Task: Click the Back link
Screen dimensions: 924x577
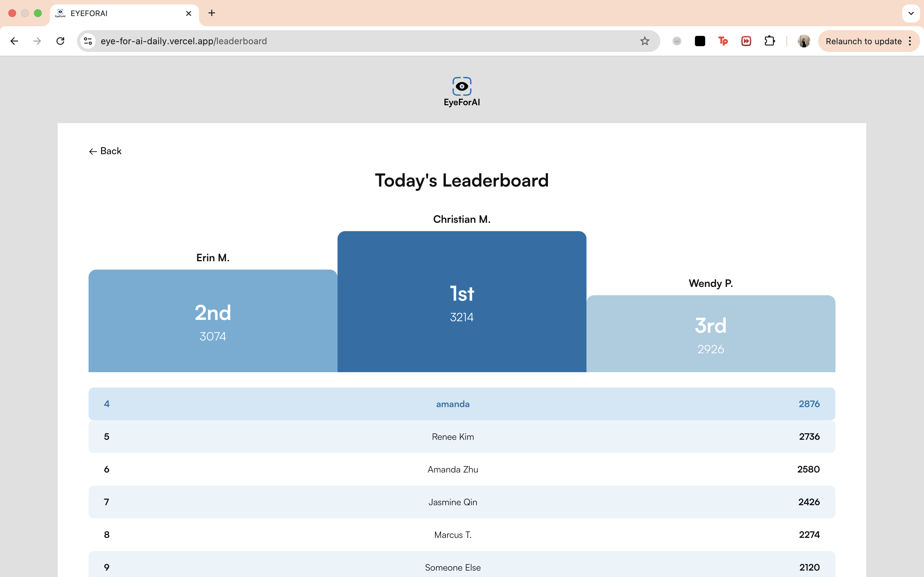Action: pyautogui.click(x=105, y=151)
